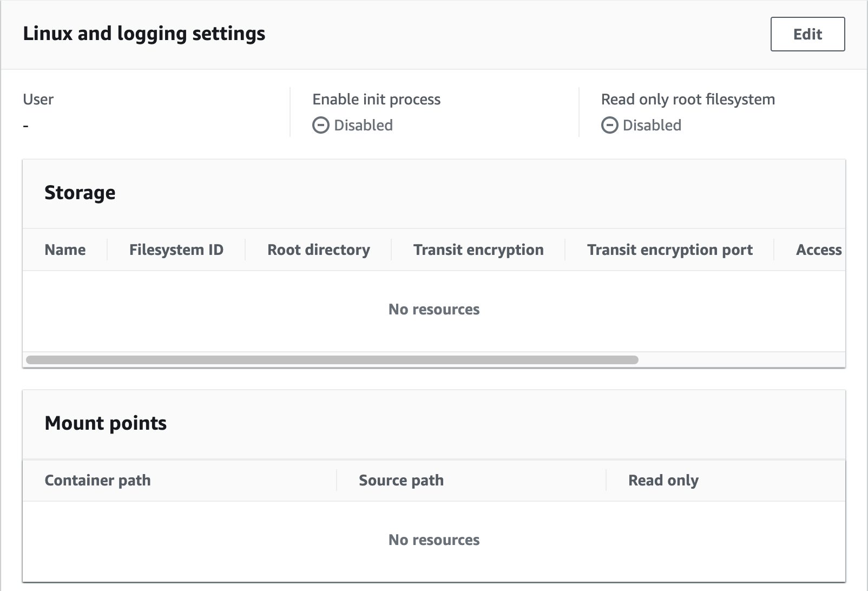This screenshot has width=868, height=591.
Task: Click the Container path column header
Action: [97, 480]
